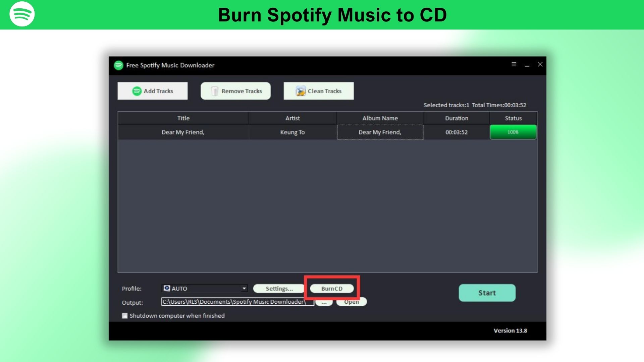
Task: Sort the list by Title column header
Action: [x=183, y=118]
